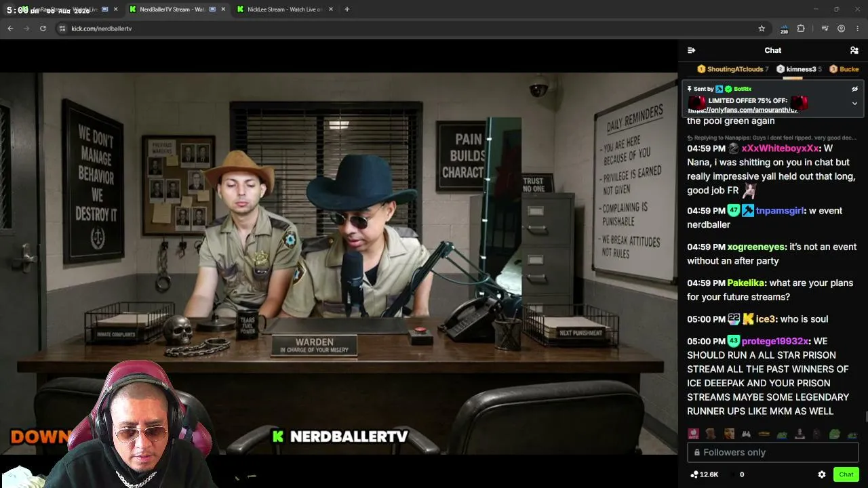The image size is (868, 488).
Task: Close the NerdBallerTV Stream tab
Action: click(223, 9)
